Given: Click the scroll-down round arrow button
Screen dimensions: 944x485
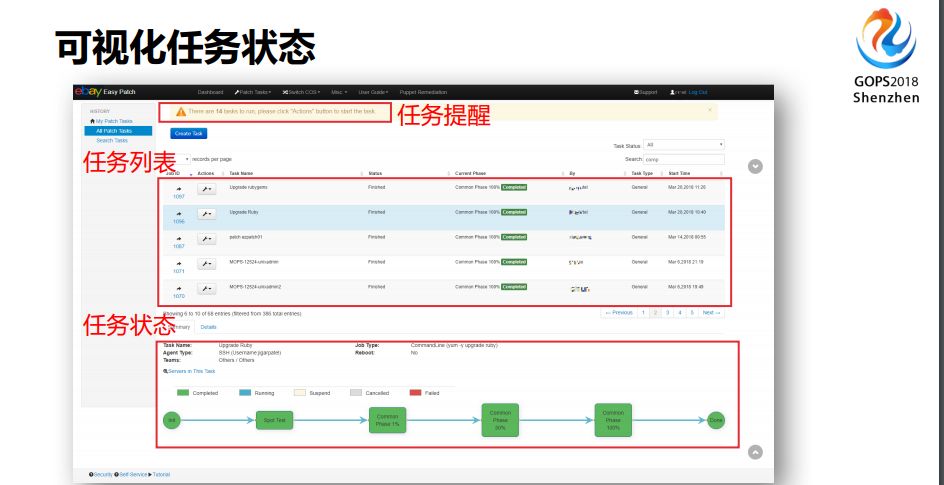Looking at the screenshot, I should [x=755, y=167].
